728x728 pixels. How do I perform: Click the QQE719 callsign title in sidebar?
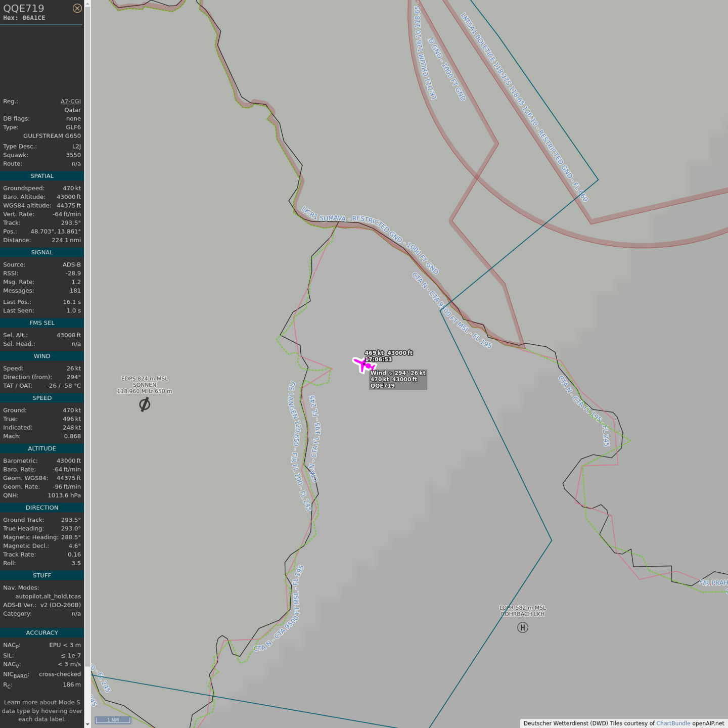[x=24, y=8]
